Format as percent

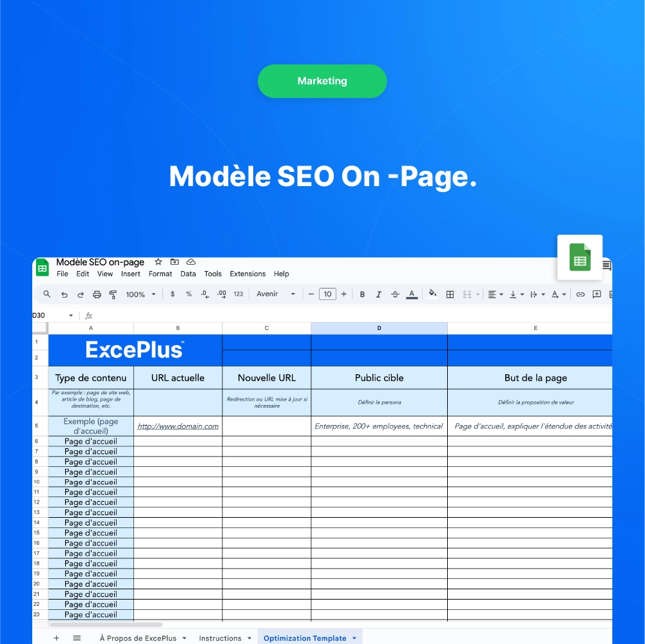(x=189, y=294)
